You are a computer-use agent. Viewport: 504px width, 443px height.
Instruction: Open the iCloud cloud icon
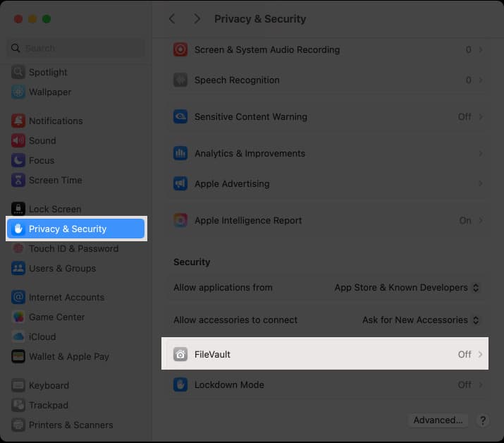pyautogui.click(x=18, y=336)
